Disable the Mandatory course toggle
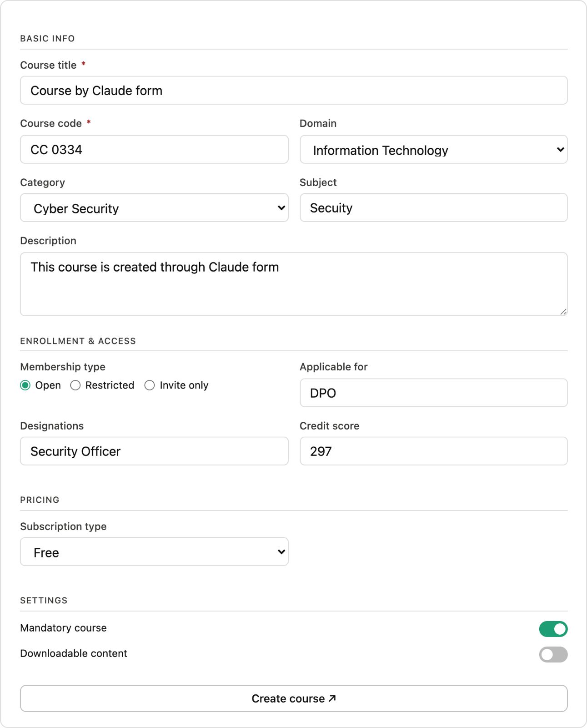The height and width of the screenshot is (728, 587). (553, 629)
